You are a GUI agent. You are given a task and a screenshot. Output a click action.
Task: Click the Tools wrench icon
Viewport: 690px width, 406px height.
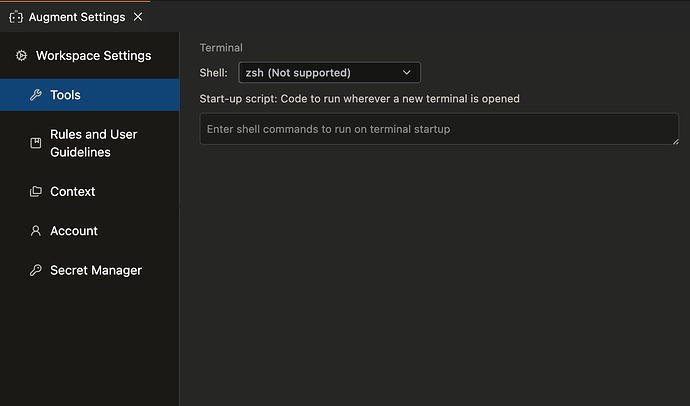tap(36, 95)
